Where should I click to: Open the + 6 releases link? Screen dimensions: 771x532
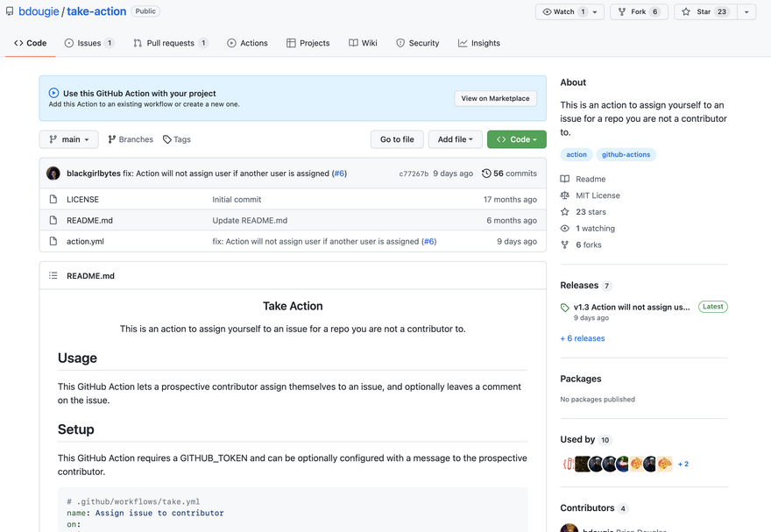tap(583, 338)
